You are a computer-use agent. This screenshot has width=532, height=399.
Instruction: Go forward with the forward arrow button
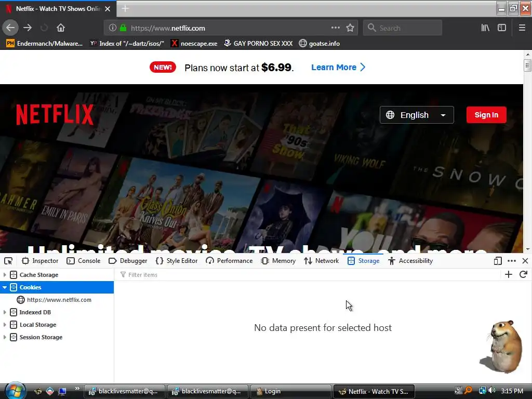pyautogui.click(x=28, y=28)
